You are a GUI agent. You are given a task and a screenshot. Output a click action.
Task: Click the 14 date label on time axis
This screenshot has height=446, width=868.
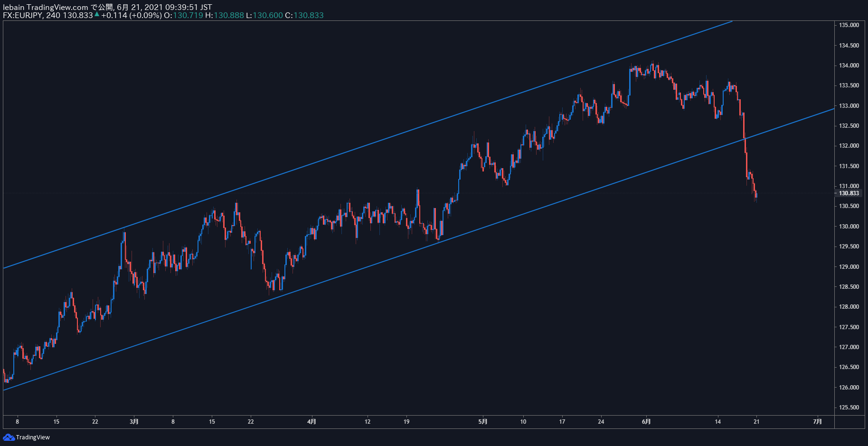pyautogui.click(x=717, y=422)
